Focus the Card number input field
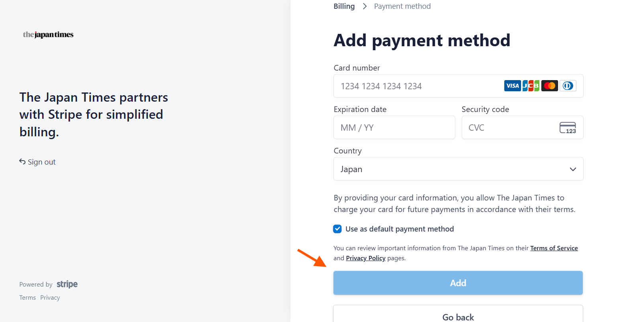 [458, 86]
